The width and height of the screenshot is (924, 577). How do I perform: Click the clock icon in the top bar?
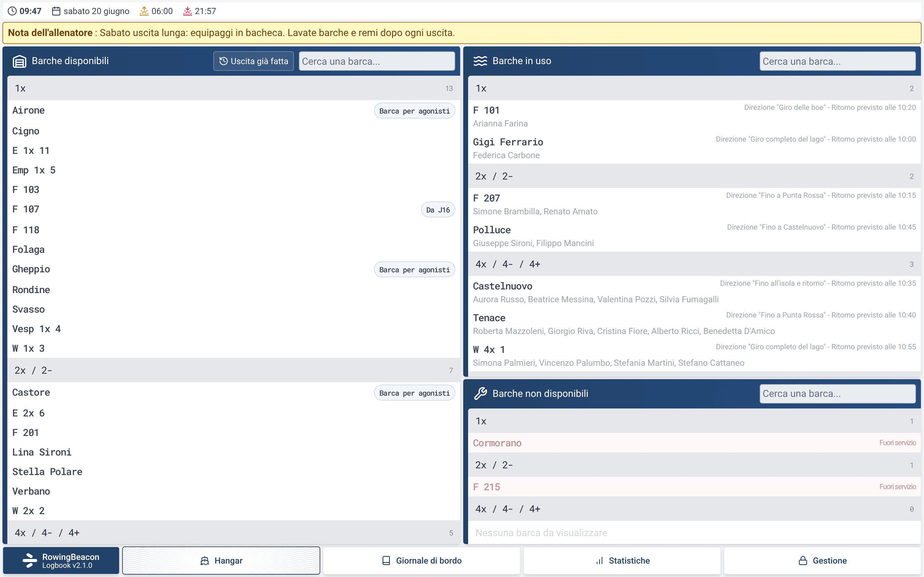pyautogui.click(x=12, y=11)
